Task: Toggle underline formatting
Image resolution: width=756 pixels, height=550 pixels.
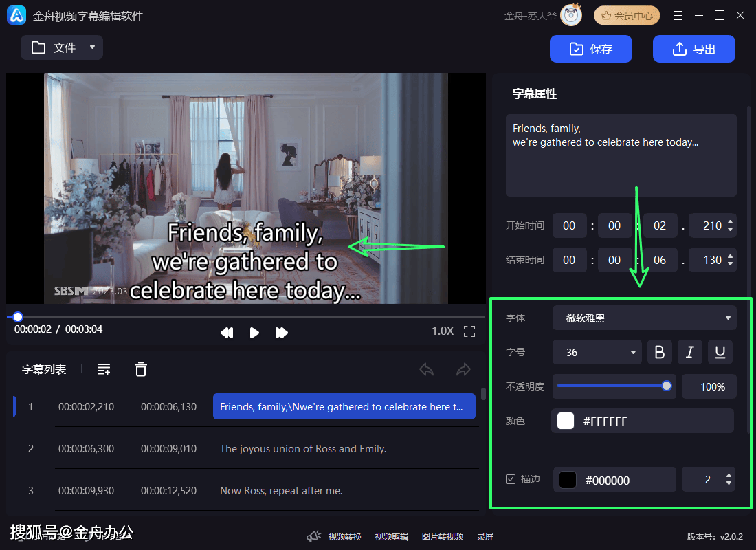Action: [720, 352]
